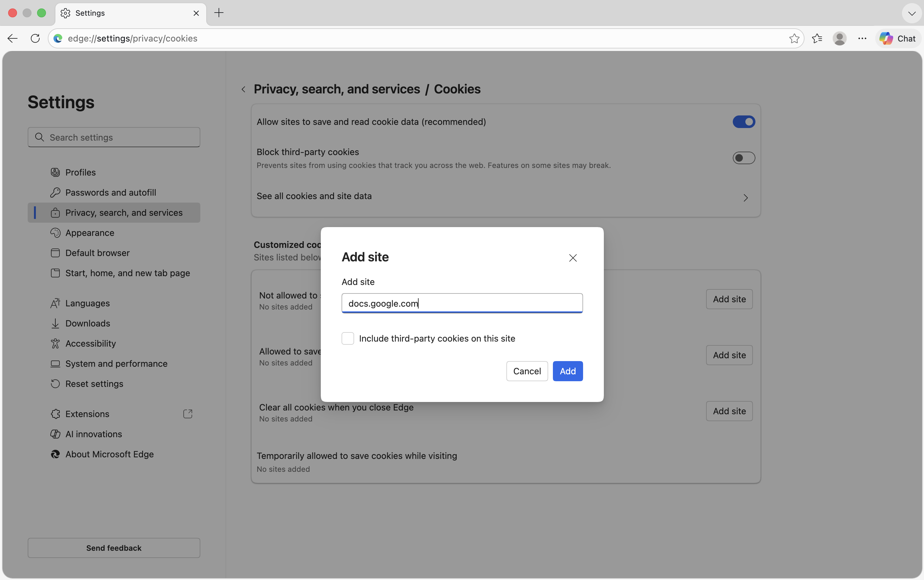The image size is (924, 580).
Task: Click the Appearance palette icon
Action: (x=55, y=232)
